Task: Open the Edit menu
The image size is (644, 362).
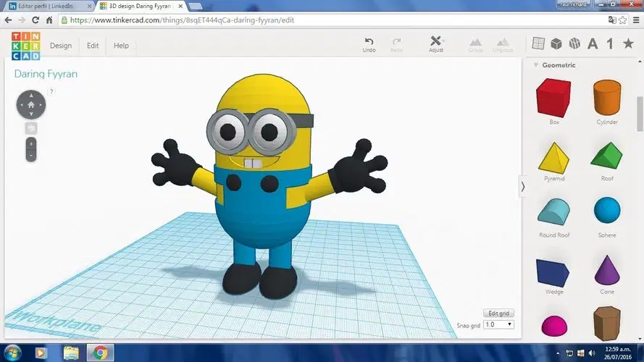Action: [x=93, y=46]
